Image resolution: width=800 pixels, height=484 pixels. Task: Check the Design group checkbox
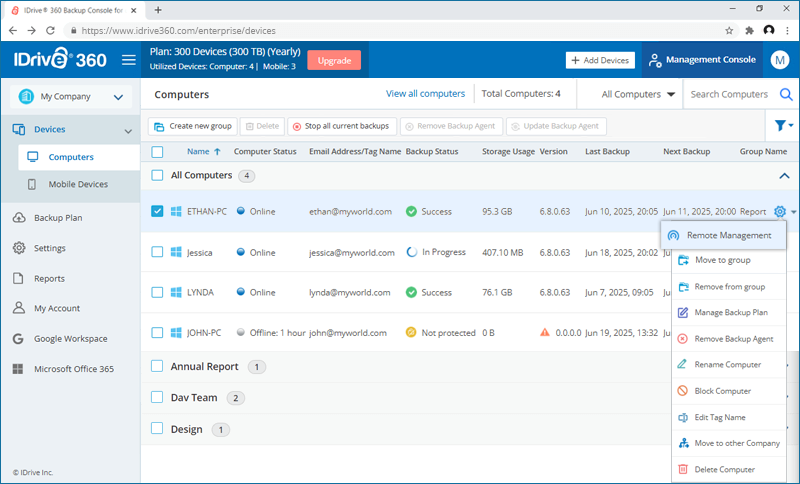[157, 428]
